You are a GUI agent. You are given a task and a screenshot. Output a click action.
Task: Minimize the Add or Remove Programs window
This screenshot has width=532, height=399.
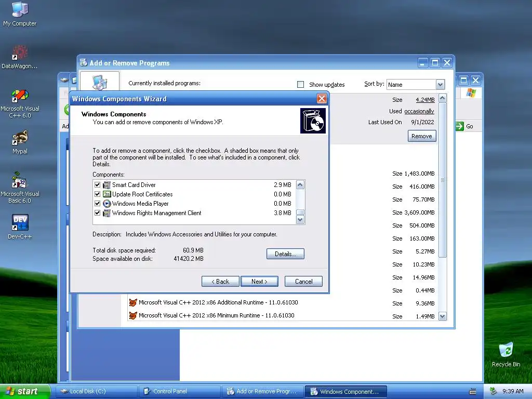point(423,63)
